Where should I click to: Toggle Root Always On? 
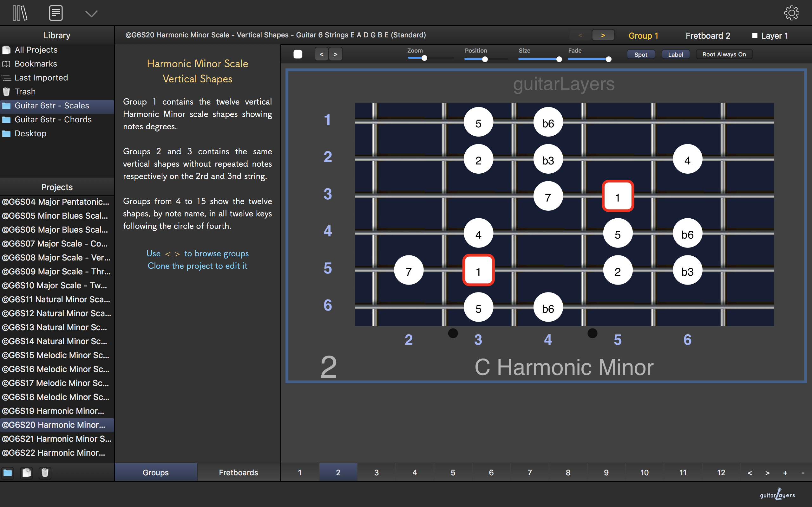click(724, 54)
